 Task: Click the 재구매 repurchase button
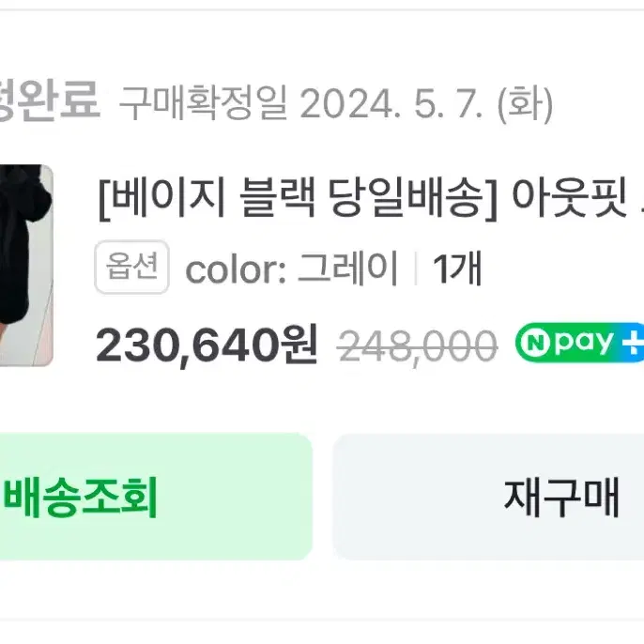coord(488,497)
